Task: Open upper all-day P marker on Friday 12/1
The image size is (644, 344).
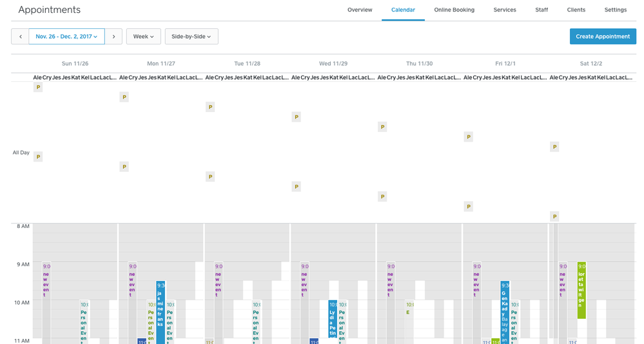Action: (468, 137)
